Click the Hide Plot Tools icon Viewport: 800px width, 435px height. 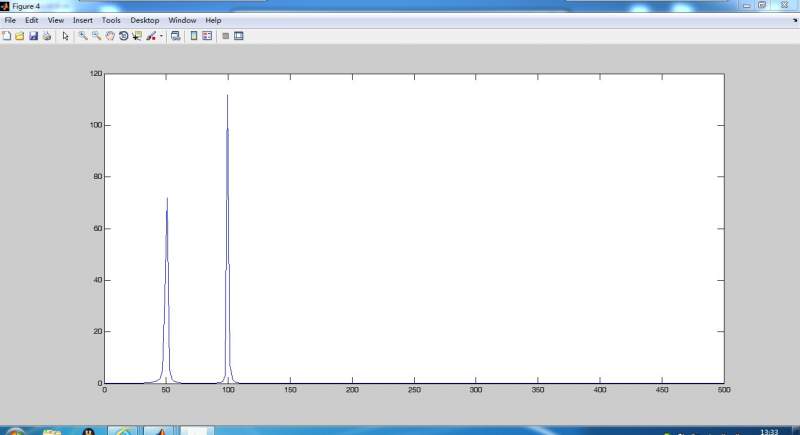click(x=226, y=36)
